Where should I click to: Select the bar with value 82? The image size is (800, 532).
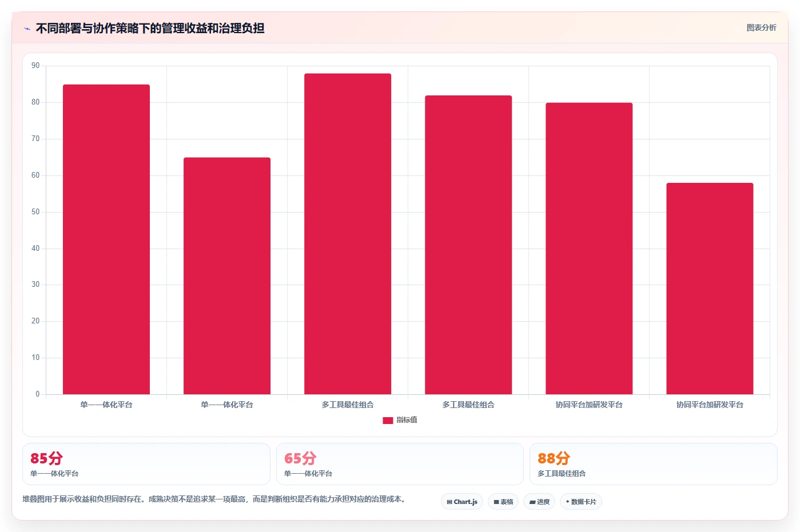pyautogui.click(x=468, y=245)
